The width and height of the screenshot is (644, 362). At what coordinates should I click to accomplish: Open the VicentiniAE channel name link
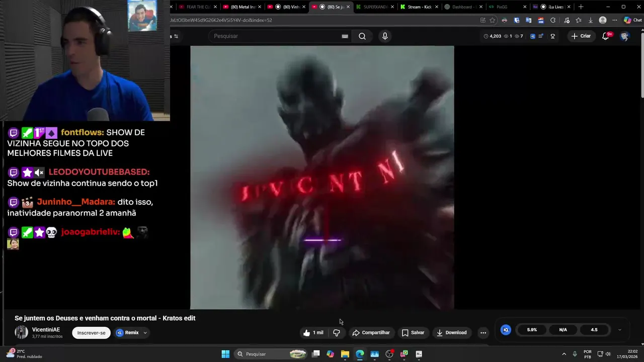point(46,330)
